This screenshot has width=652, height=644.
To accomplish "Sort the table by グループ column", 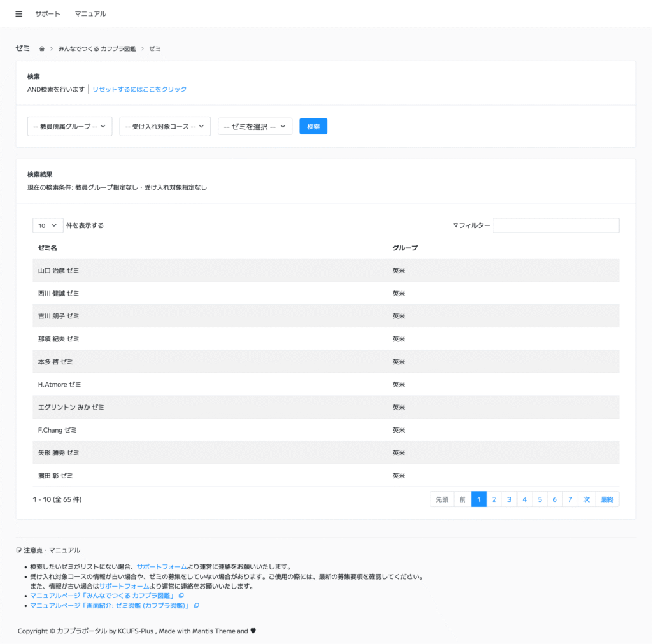I will tap(405, 248).
